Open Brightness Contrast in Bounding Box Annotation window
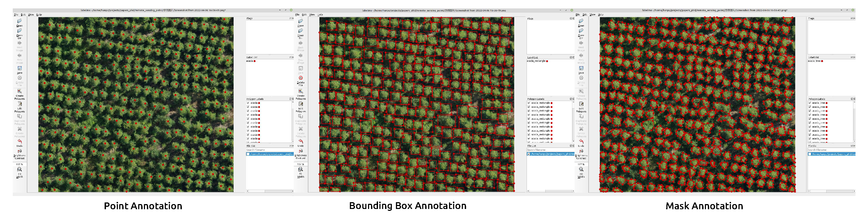The height and width of the screenshot is (216, 868). click(x=301, y=154)
